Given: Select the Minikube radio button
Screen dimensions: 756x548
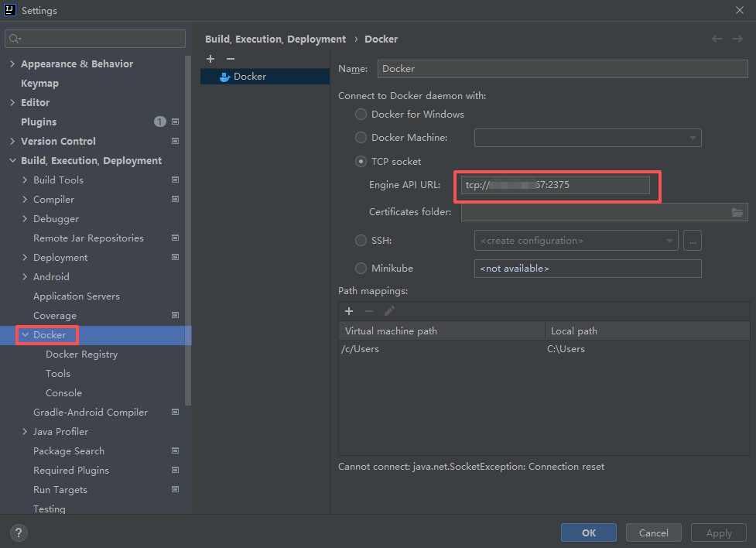Looking at the screenshot, I should tap(361, 269).
